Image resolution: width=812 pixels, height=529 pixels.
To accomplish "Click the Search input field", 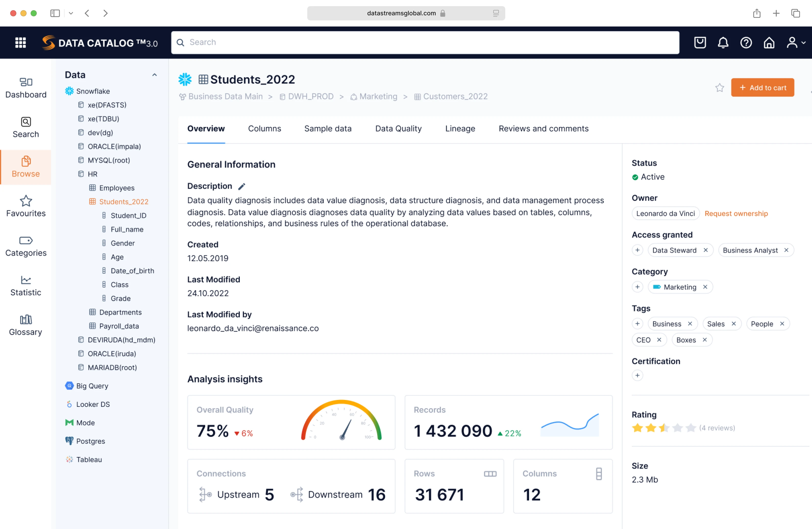I will tap(425, 42).
